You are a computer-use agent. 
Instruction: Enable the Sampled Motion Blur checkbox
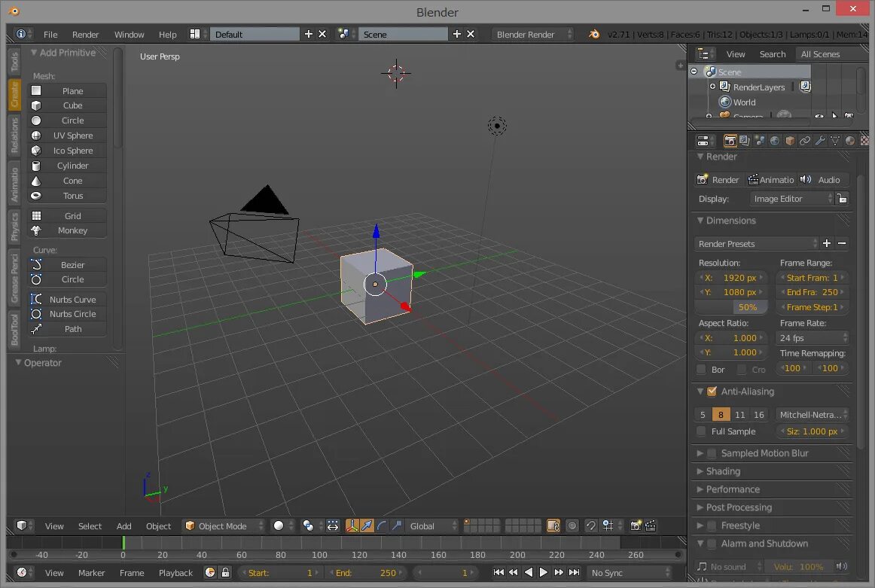tap(712, 453)
